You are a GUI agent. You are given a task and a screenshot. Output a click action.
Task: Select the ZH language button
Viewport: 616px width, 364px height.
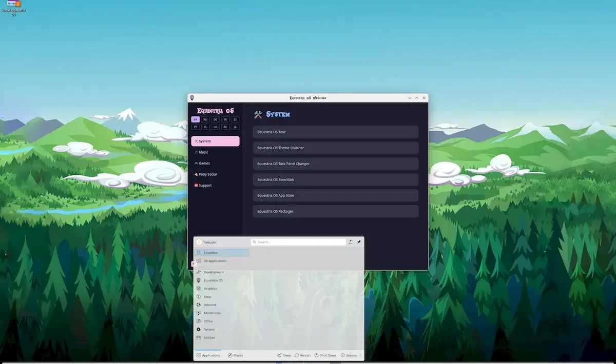pos(225,127)
